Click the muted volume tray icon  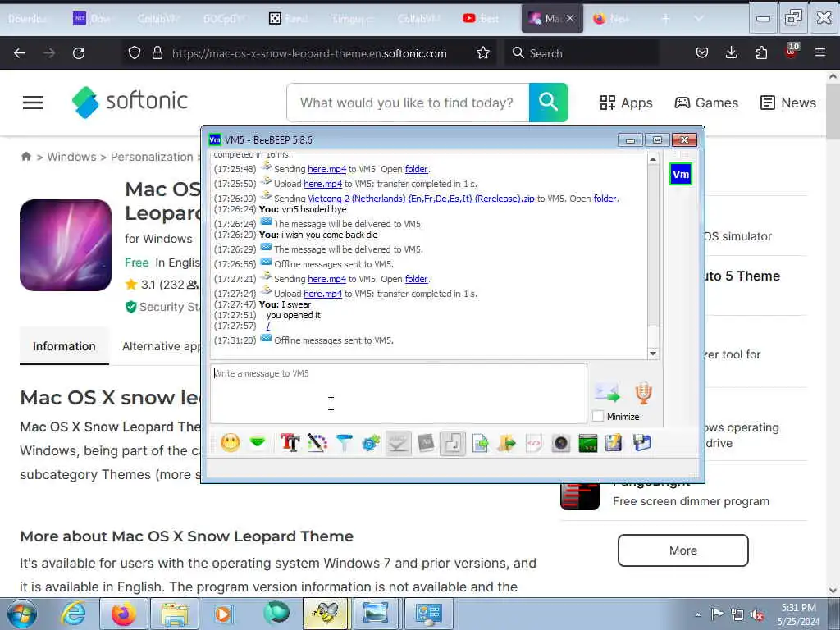[x=757, y=614]
